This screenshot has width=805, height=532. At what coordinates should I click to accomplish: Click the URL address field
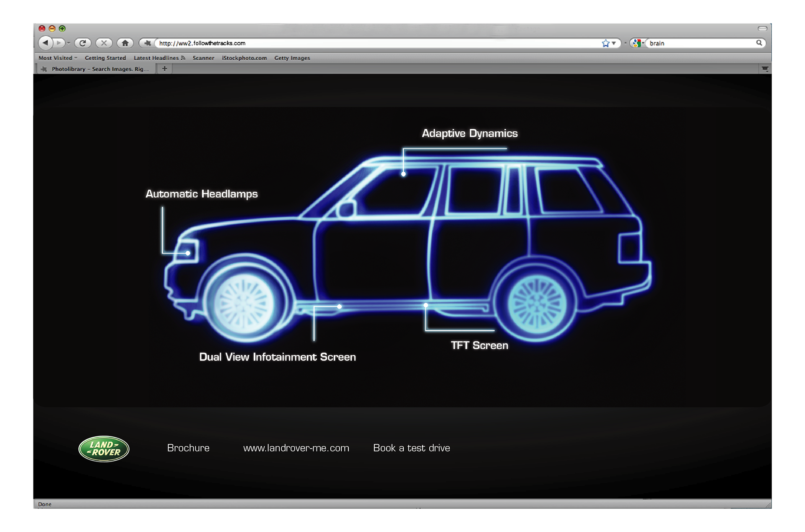point(377,43)
